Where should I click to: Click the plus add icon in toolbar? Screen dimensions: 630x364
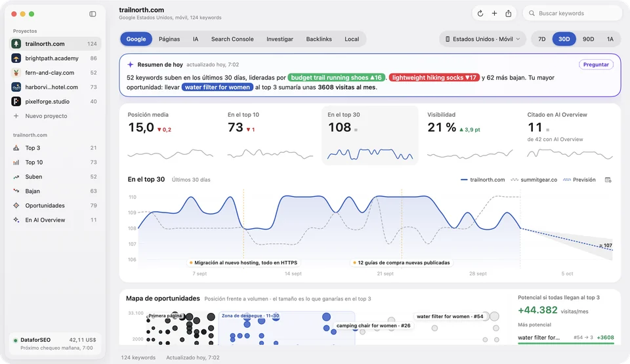coord(494,13)
